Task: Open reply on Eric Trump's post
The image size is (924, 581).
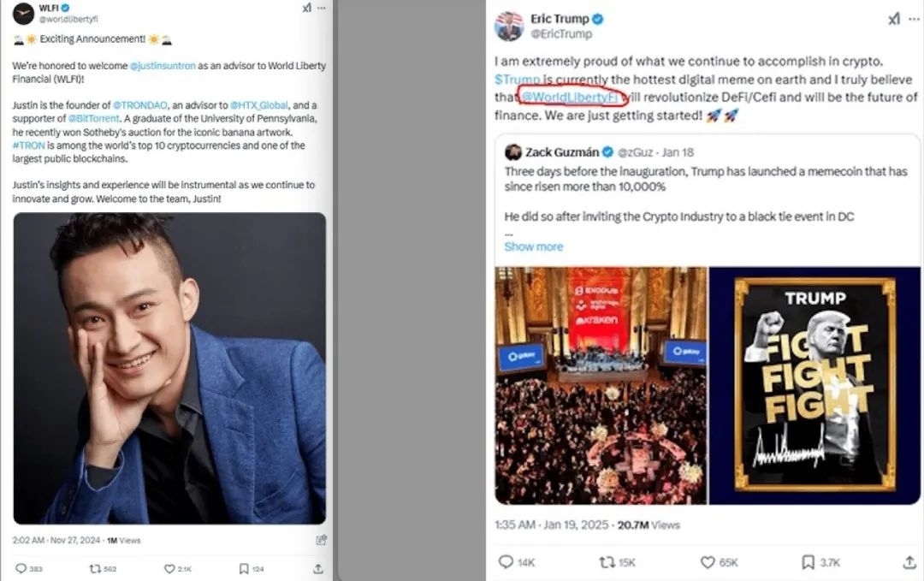Action: point(506,562)
